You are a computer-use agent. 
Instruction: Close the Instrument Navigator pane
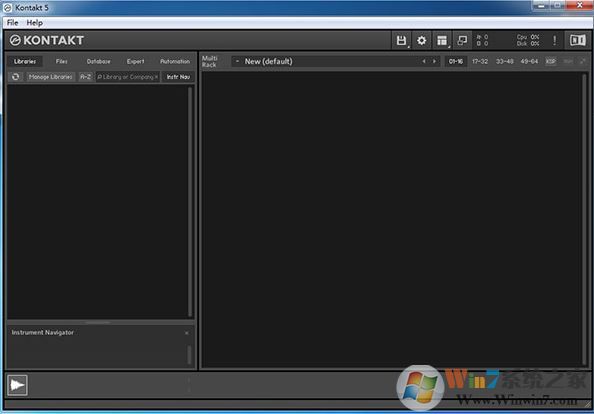(186, 333)
